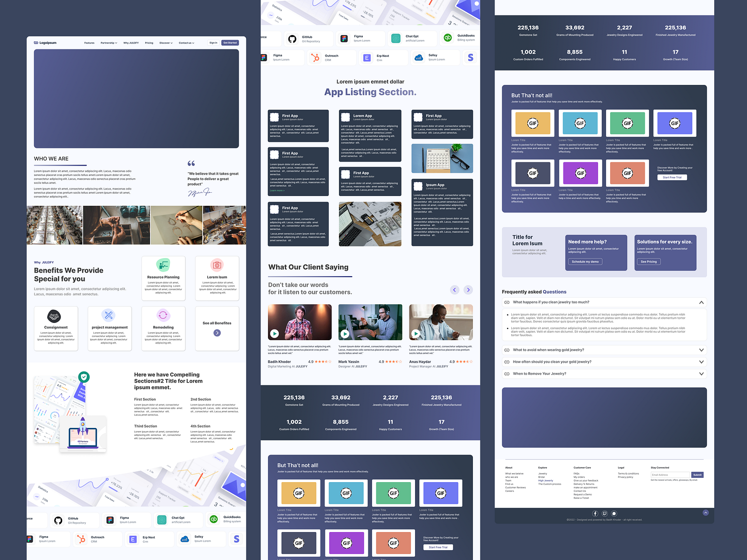Click the Email Address input field near Submit
747x560 pixels.
click(670, 475)
